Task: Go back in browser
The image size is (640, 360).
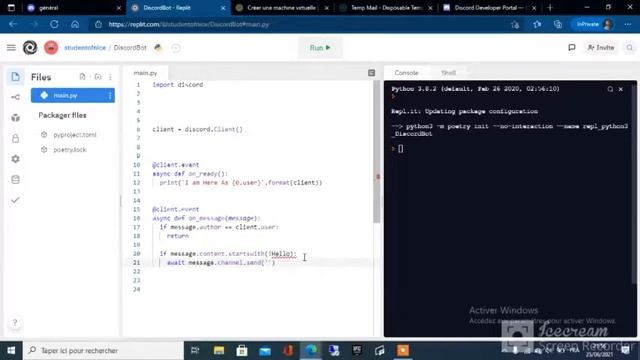Action: [x=13, y=24]
